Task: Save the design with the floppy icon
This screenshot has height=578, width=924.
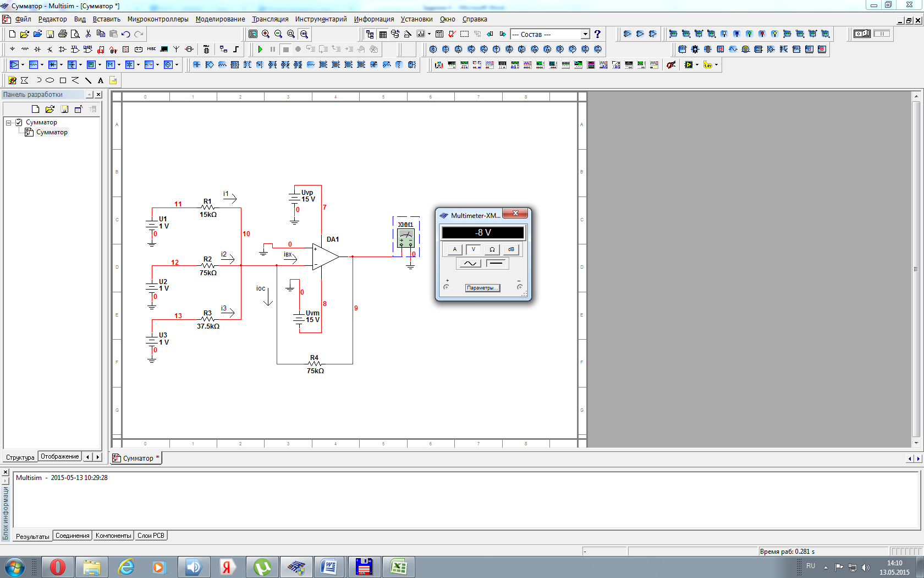Action: tap(50, 34)
